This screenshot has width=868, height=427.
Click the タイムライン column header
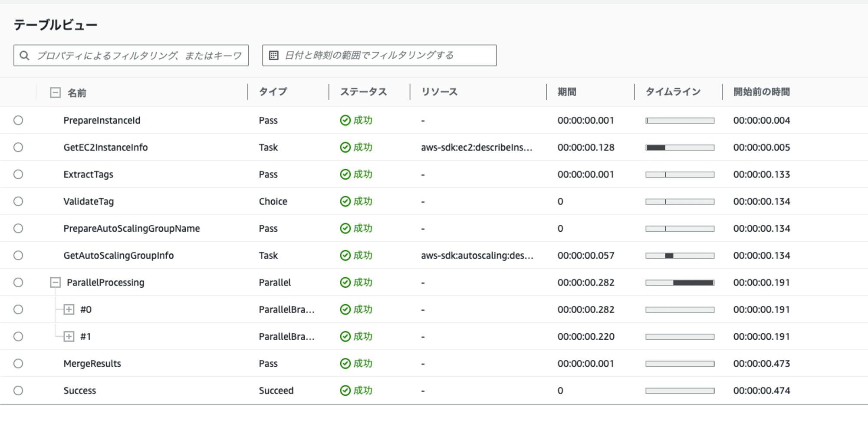pos(673,92)
